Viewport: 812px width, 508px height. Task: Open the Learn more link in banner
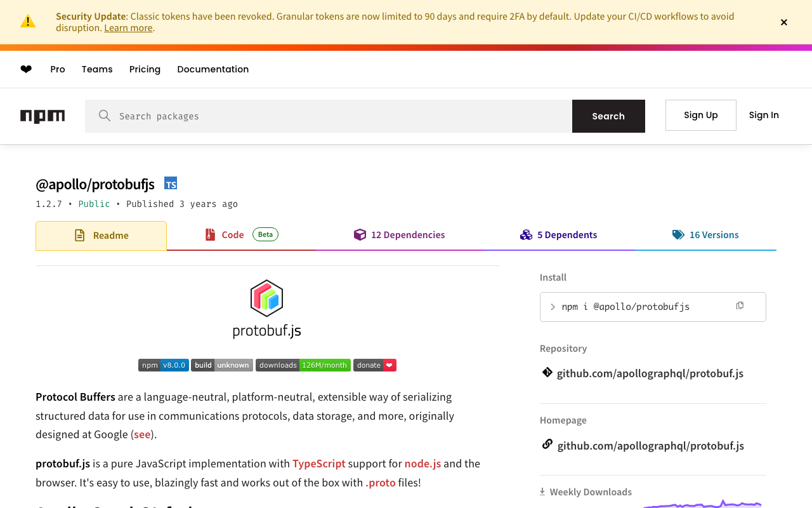pos(128,28)
